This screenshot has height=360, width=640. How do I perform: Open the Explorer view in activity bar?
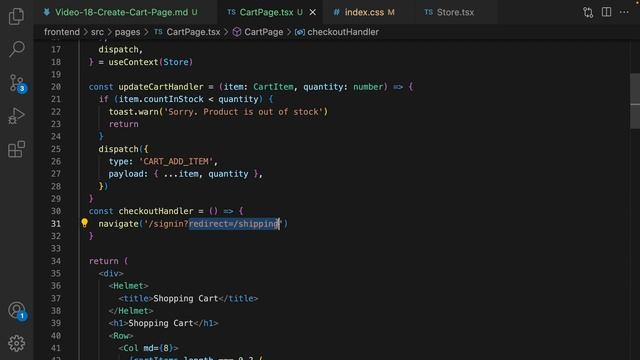16,16
